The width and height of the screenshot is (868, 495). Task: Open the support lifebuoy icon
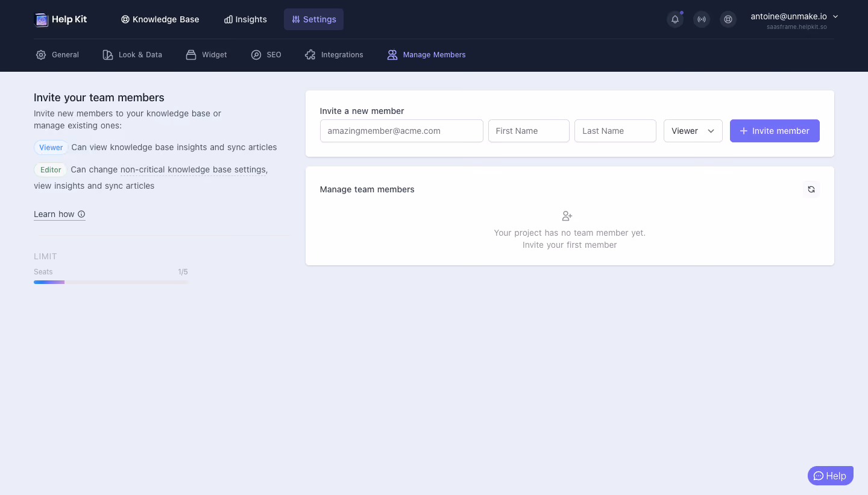(x=728, y=19)
